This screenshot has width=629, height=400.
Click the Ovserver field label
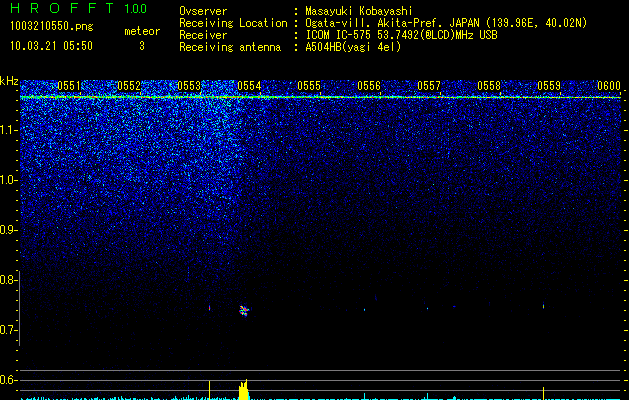[203, 11]
